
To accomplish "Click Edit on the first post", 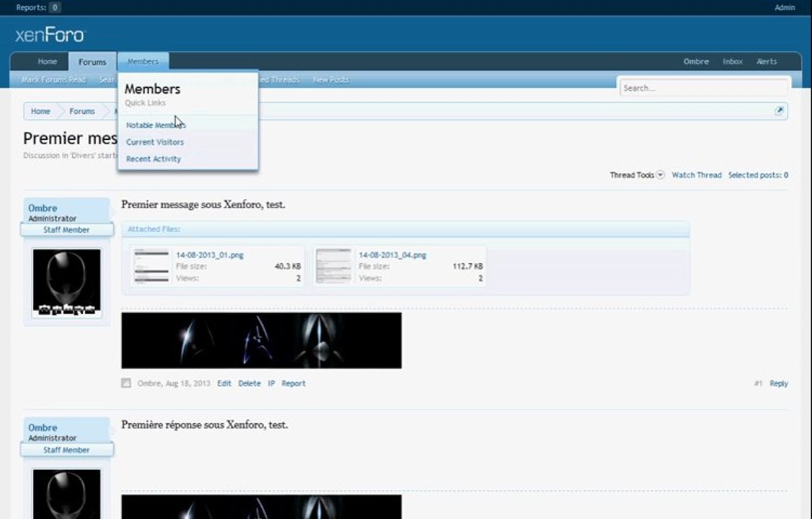I will pos(224,383).
